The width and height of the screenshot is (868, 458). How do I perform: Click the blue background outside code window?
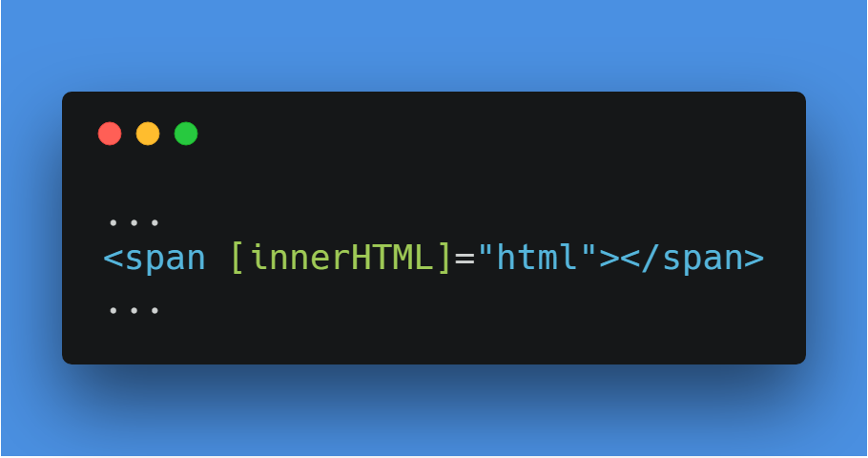[x=432, y=44]
